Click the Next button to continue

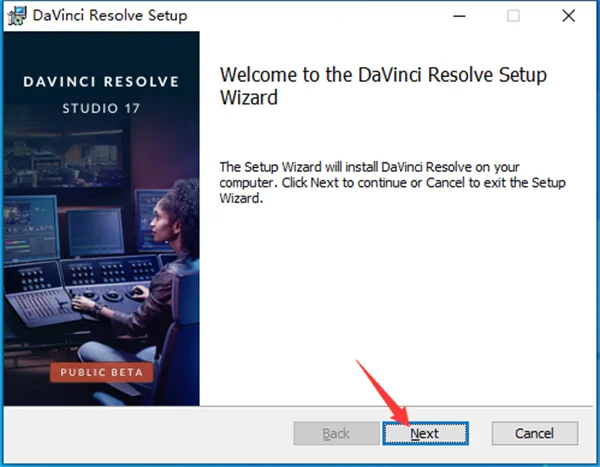[x=426, y=433]
